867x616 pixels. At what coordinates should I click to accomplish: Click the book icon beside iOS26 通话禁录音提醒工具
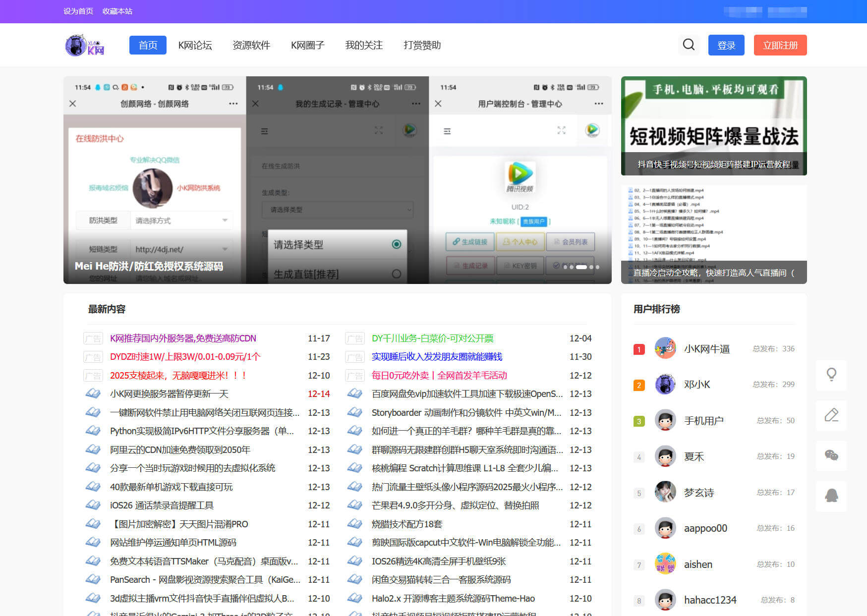[x=93, y=505]
